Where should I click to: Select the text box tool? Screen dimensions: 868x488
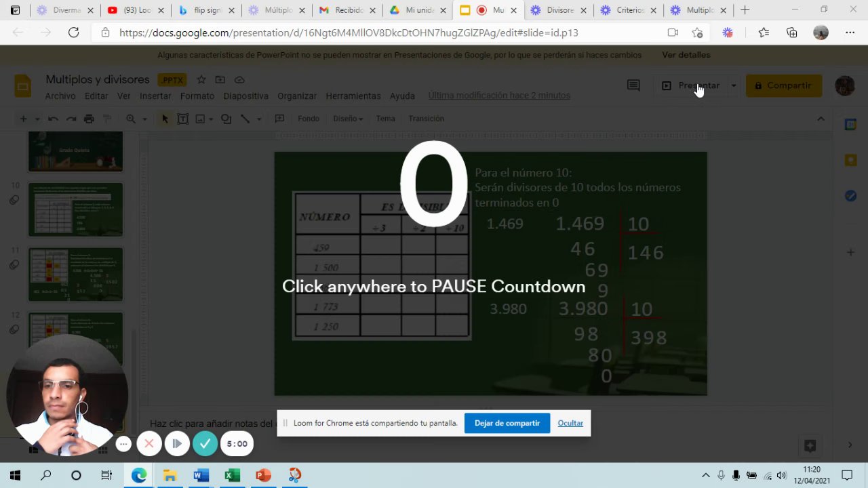[182, 119]
